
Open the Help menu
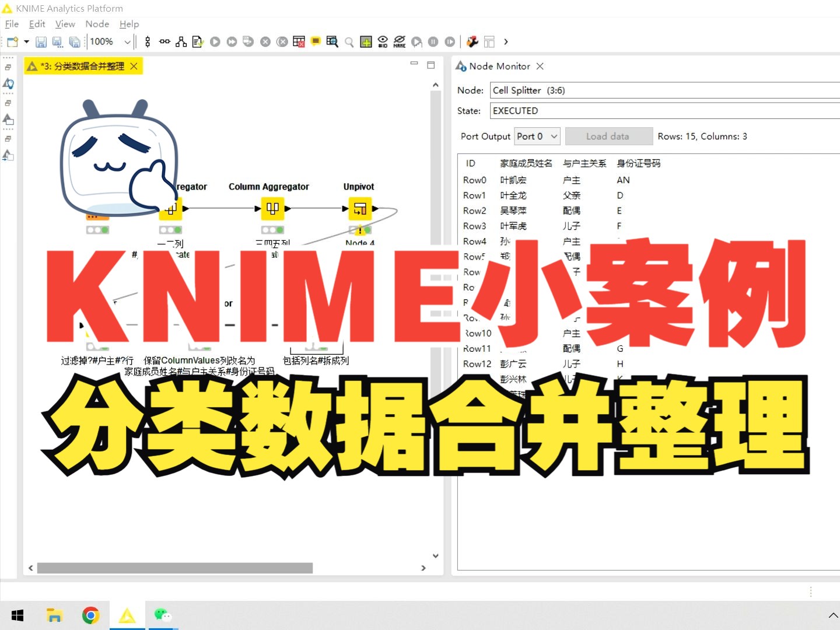(129, 24)
